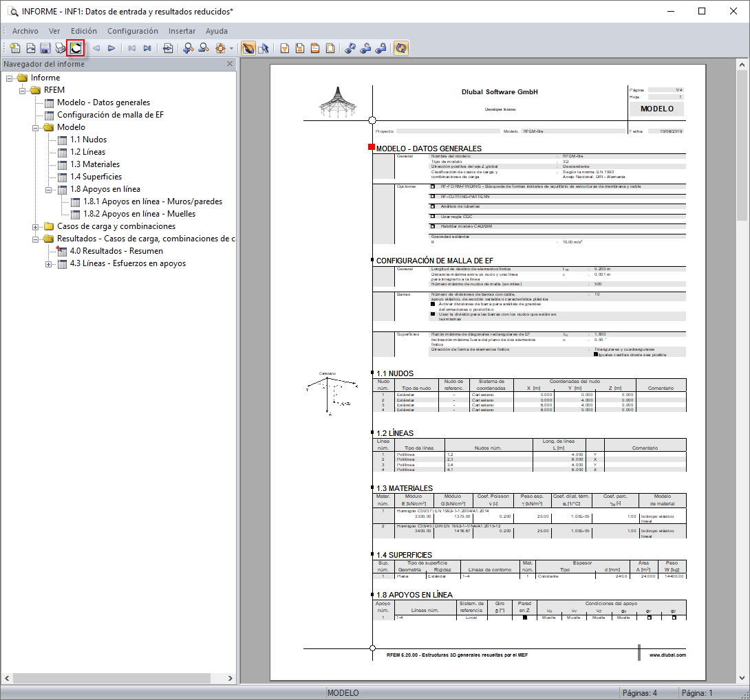Jump to the first page icon
Viewport: 750px width, 700px height.
131,48
